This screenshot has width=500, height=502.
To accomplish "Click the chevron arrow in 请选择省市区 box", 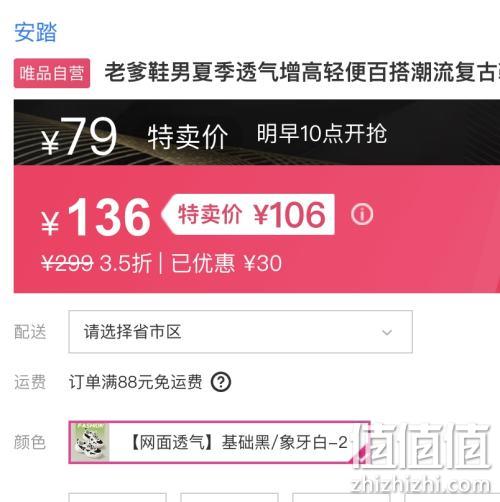I will point(387,332).
